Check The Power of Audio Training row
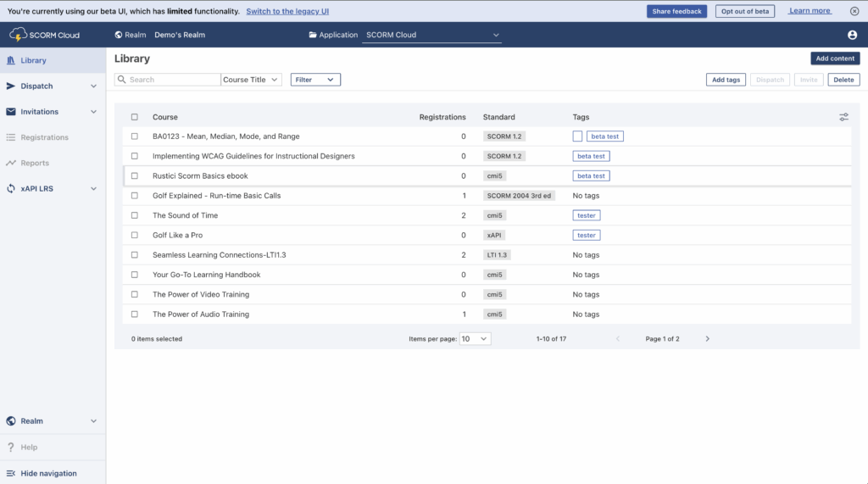 [x=135, y=314]
